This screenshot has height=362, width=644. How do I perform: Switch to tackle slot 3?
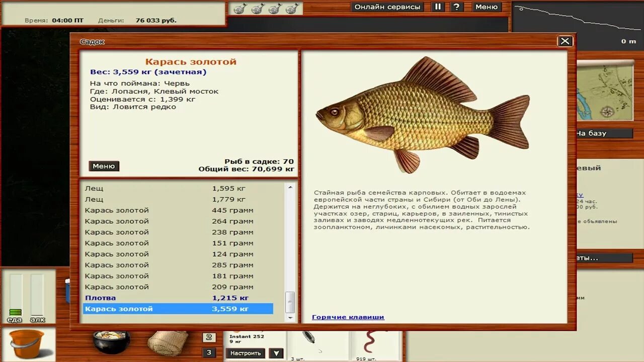pyautogui.click(x=209, y=352)
